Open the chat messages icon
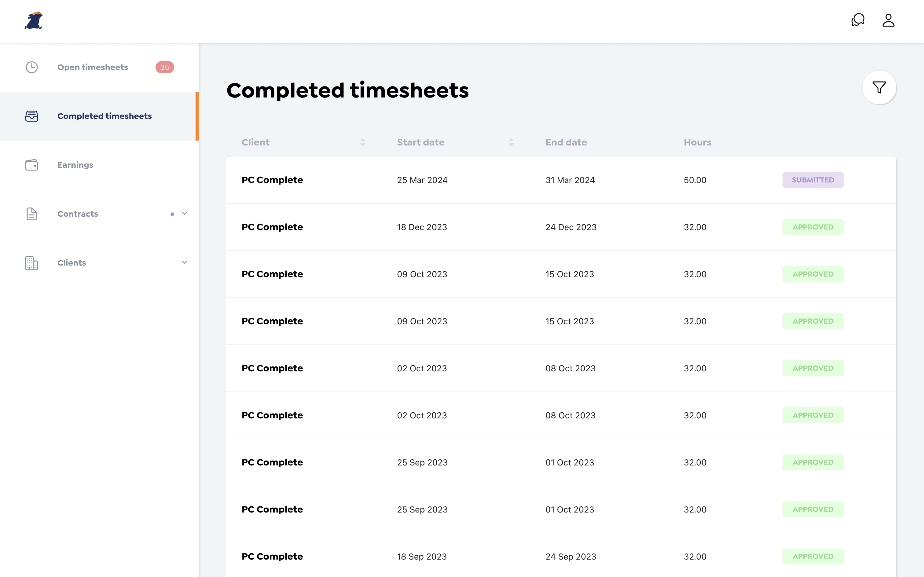The height and width of the screenshot is (577, 924). click(858, 20)
